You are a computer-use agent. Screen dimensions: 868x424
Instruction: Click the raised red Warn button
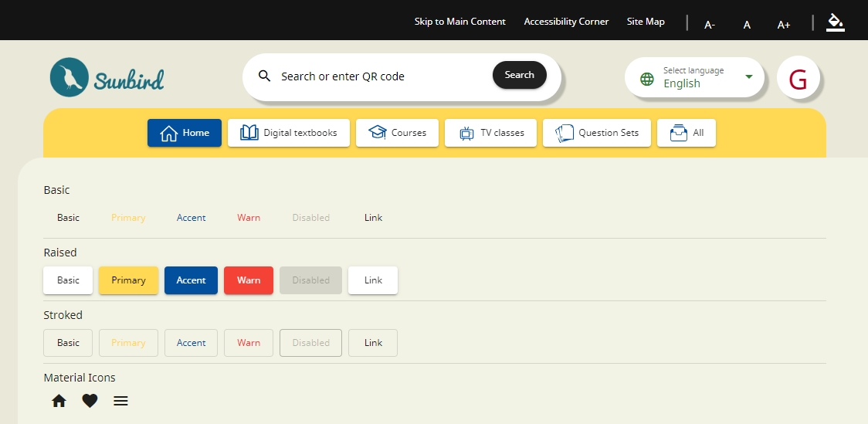pyautogui.click(x=248, y=280)
